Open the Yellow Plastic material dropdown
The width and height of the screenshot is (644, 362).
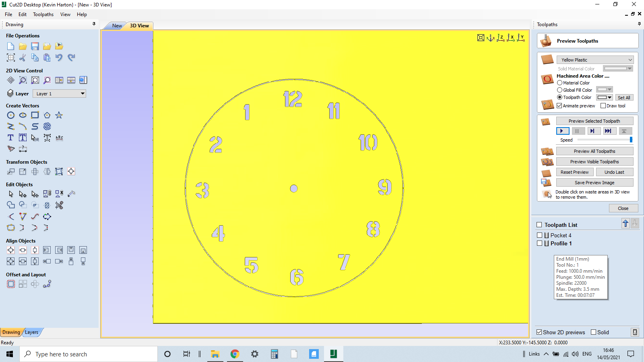click(595, 60)
